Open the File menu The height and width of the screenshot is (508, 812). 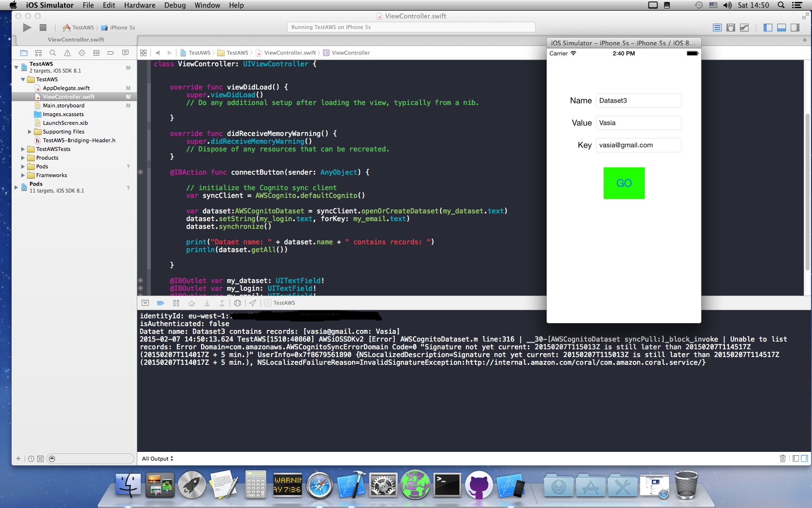[x=88, y=5]
